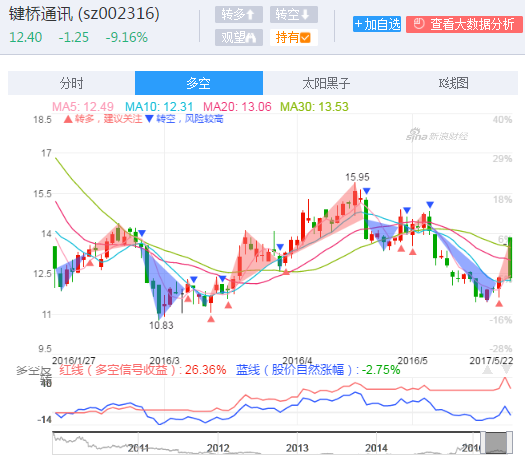Click the stock title 键桥通讯 (sz002316)
This screenshot has width=525, height=470.
coord(84,14)
